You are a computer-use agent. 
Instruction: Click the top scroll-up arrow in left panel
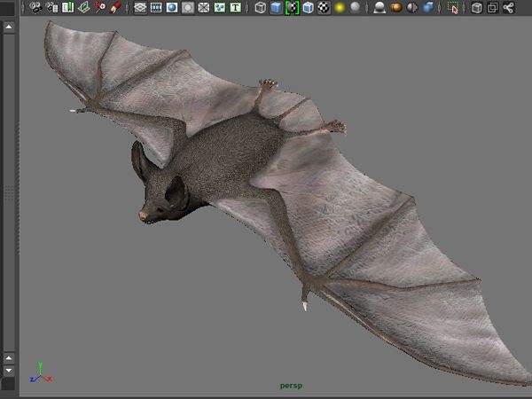point(9,27)
